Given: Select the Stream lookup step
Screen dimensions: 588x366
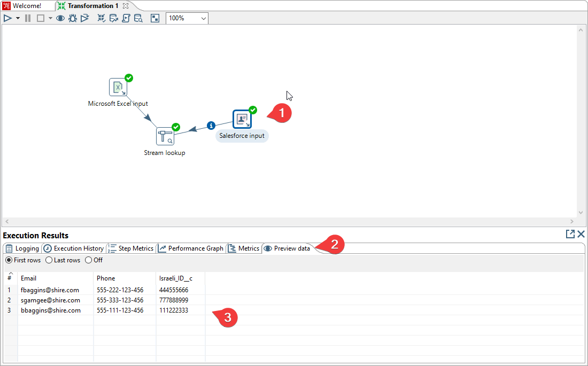Looking at the screenshot, I should tap(165, 136).
